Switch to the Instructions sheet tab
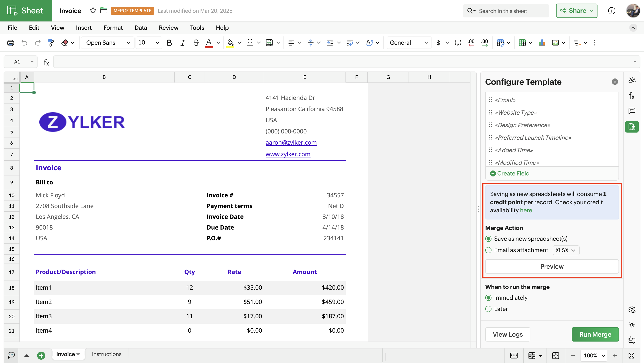 pos(106,354)
